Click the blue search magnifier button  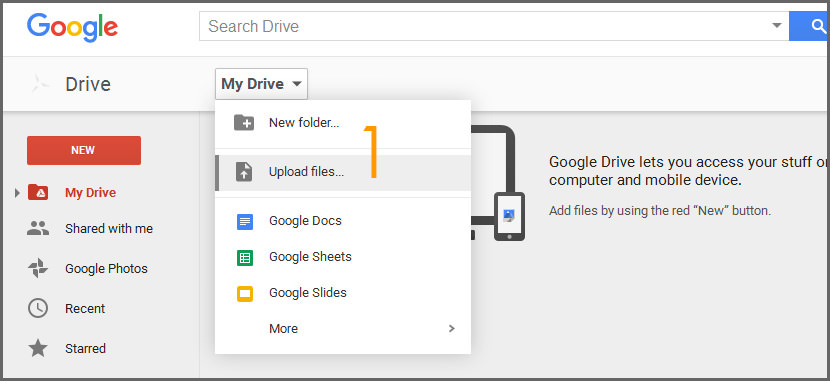(x=809, y=26)
